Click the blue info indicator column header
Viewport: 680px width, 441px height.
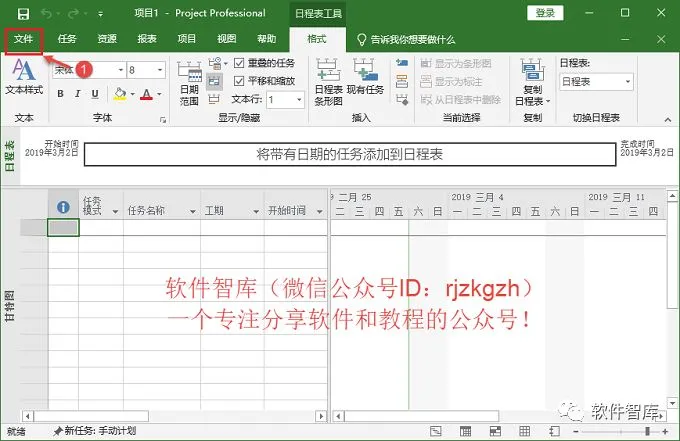pyautogui.click(x=63, y=207)
